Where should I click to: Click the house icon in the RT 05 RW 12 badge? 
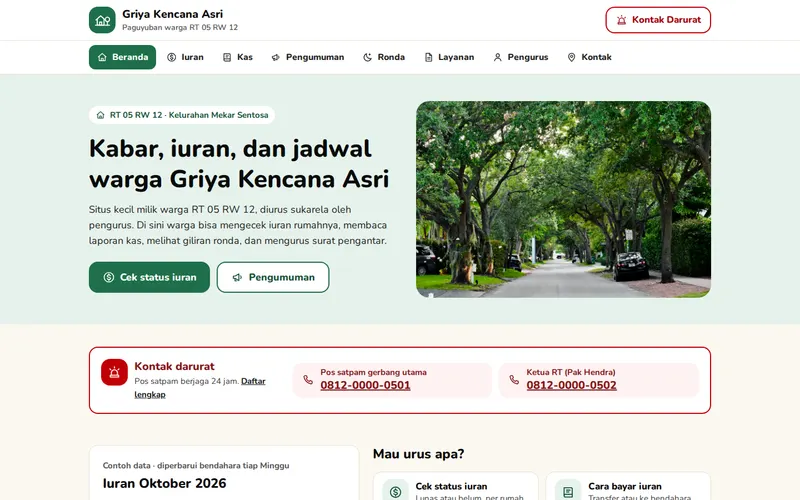coord(101,115)
